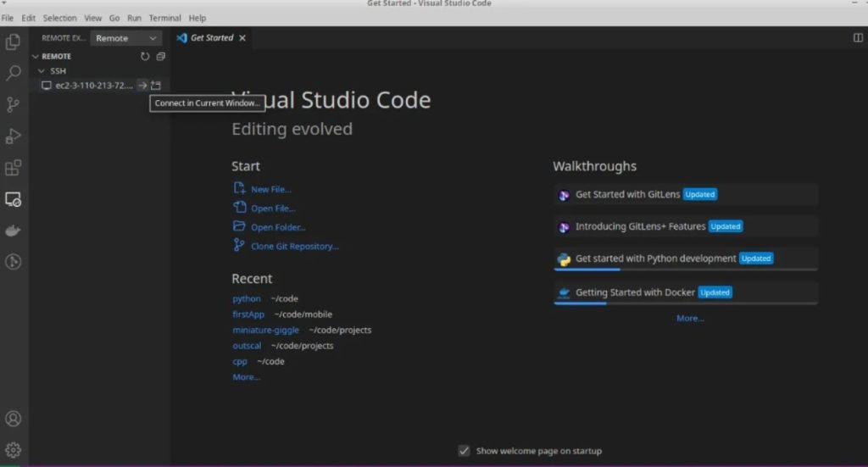868x467 pixels.
Task: Collapse all in Remote section
Action: [x=160, y=57]
